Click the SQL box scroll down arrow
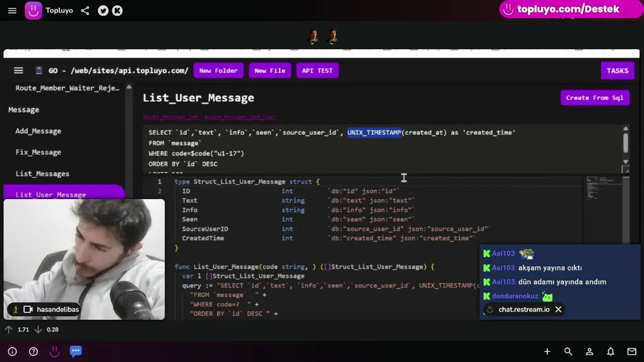 tap(626, 161)
